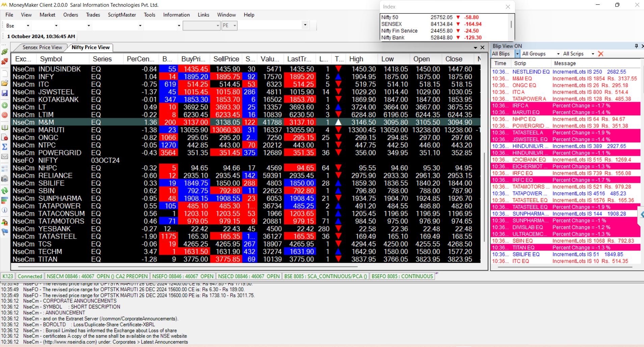Click the red minus Remove icon

click(5, 115)
